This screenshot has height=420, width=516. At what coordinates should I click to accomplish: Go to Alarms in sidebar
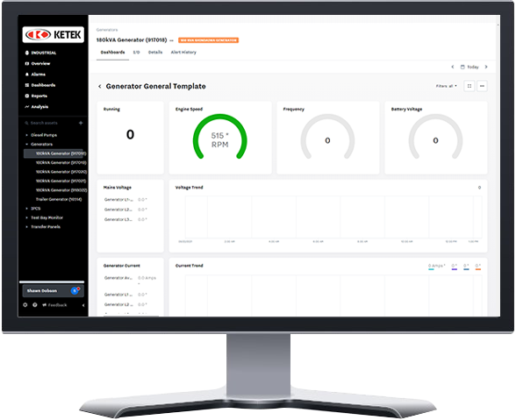(35, 75)
